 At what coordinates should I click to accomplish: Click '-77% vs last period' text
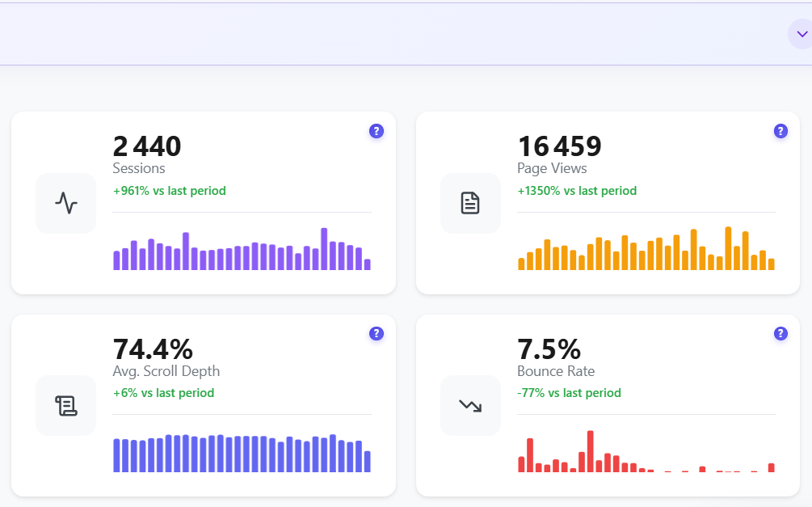[x=569, y=393]
